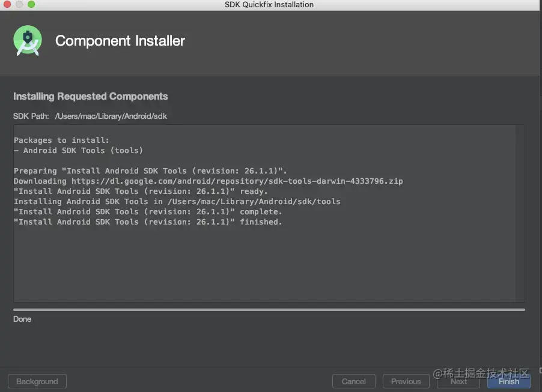Click the 'Installing Requested Components' heading
Viewport: 542px width, 392px height.
coord(91,97)
